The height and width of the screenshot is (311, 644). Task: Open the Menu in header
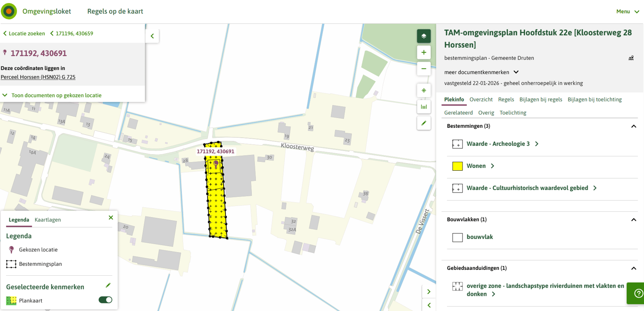coord(627,12)
